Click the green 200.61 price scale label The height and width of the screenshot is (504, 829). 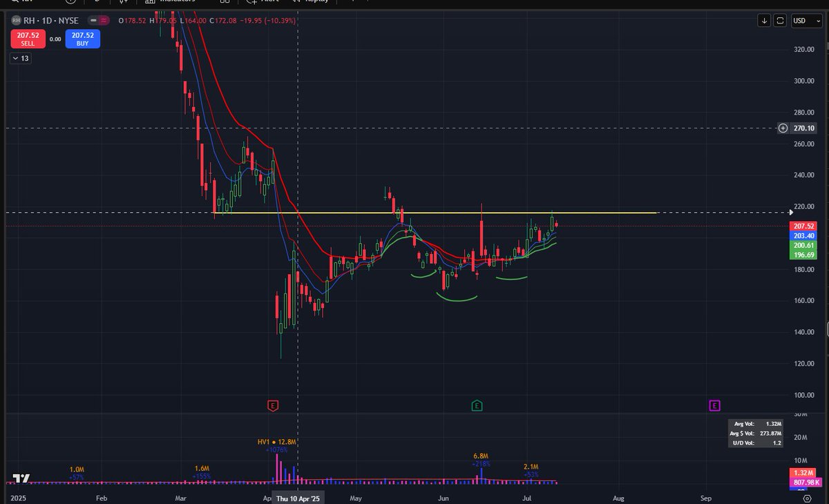pos(803,245)
